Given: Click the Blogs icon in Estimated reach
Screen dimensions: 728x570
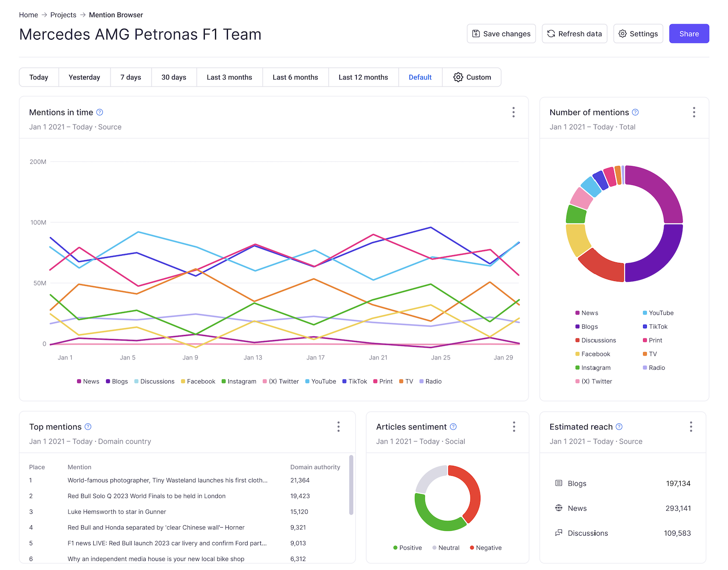Looking at the screenshot, I should 558,483.
